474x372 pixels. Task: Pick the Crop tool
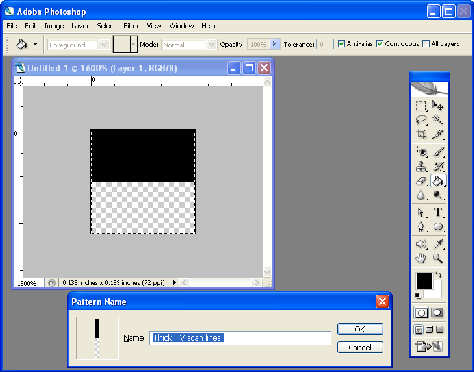[x=421, y=134]
